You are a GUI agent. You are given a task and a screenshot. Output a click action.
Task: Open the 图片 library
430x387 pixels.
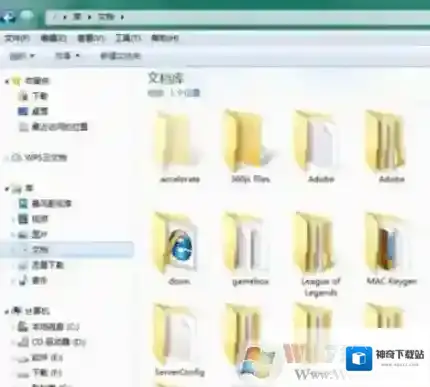[x=39, y=234]
